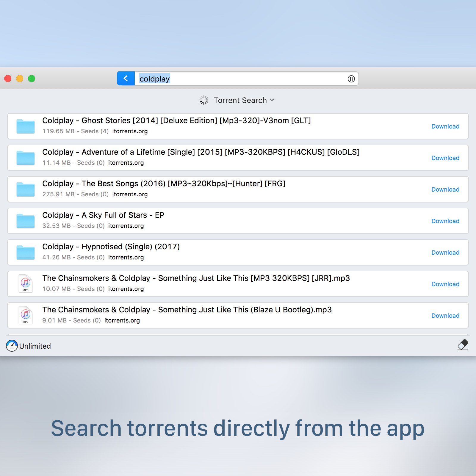Maximize the window with the green button
The image size is (476, 476).
32,79
